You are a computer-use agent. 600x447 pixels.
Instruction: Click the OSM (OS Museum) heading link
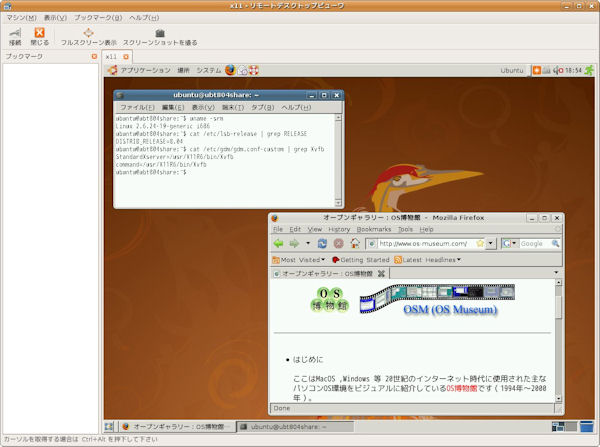pos(450,309)
